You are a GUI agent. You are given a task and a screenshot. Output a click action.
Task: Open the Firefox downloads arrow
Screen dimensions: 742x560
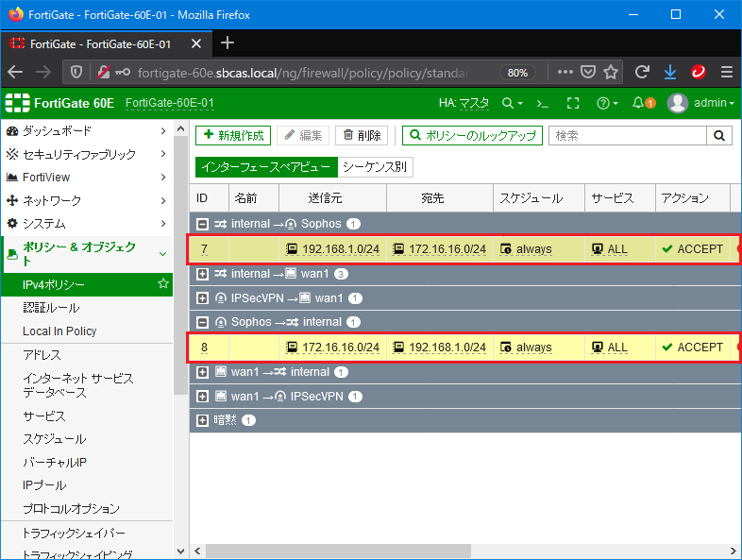pos(670,73)
